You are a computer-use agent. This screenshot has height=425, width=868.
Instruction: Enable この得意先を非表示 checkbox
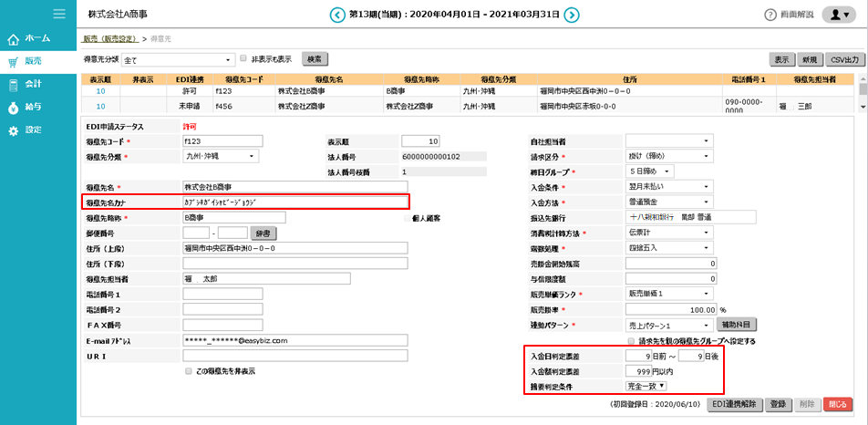(x=189, y=371)
